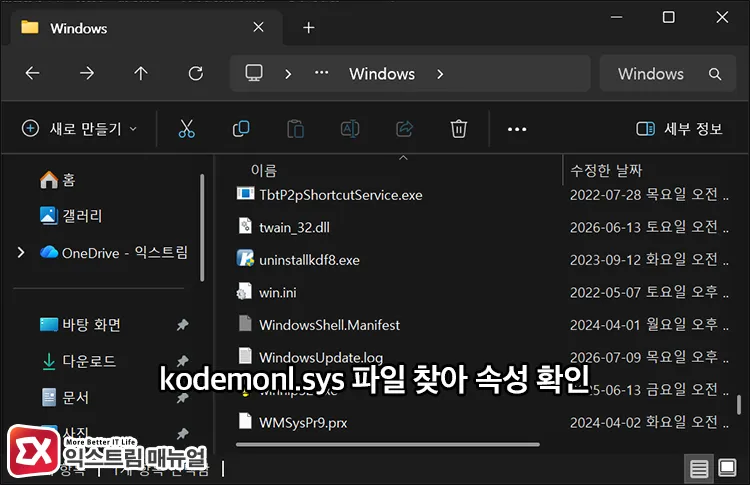The image size is (750, 485).
Task: Open the See more ellipsis menu
Action: (517, 129)
